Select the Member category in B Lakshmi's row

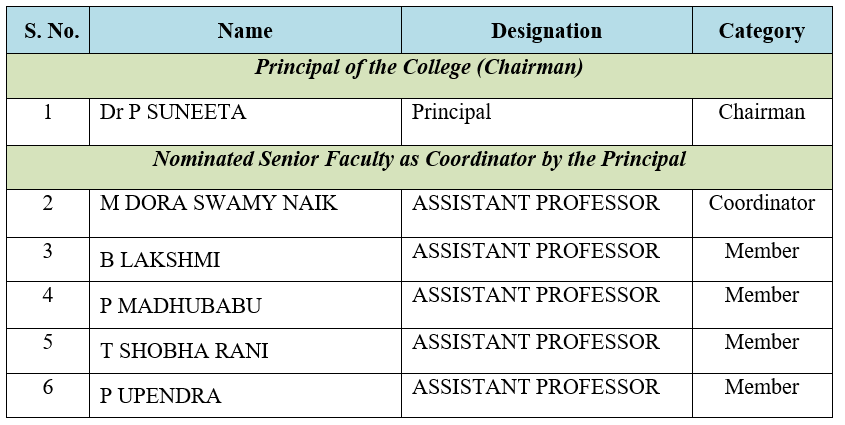tap(761, 251)
